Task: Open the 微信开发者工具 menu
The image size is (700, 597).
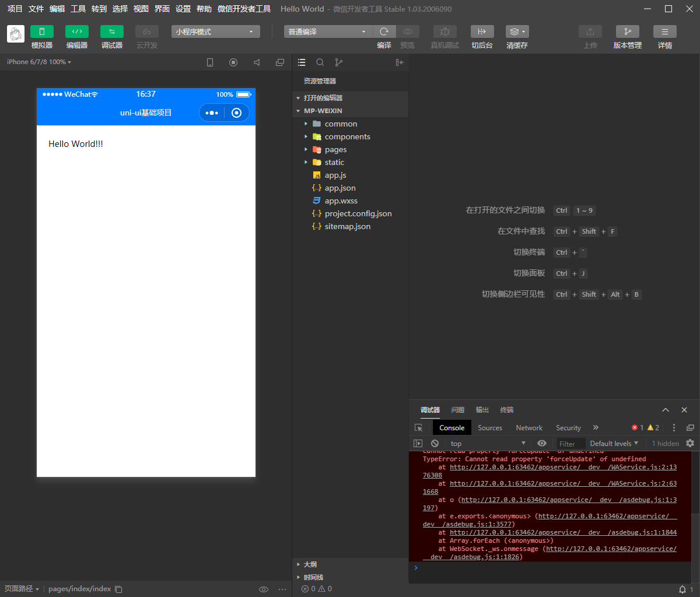Action: click(x=244, y=9)
